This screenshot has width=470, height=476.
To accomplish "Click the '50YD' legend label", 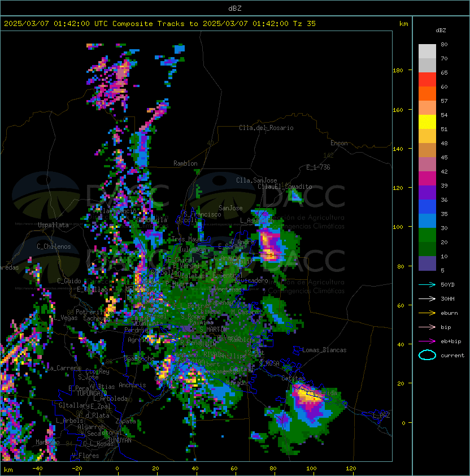I will 447,284.
